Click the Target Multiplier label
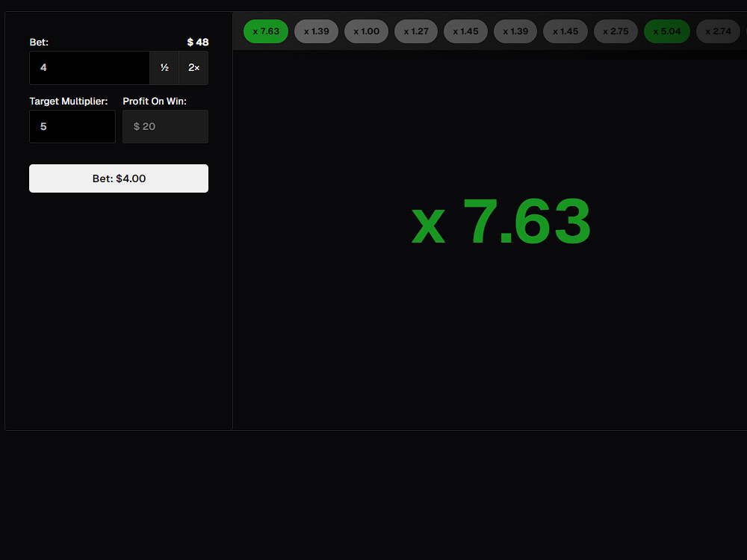This screenshot has height=560, width=747. tap(69, 101)
